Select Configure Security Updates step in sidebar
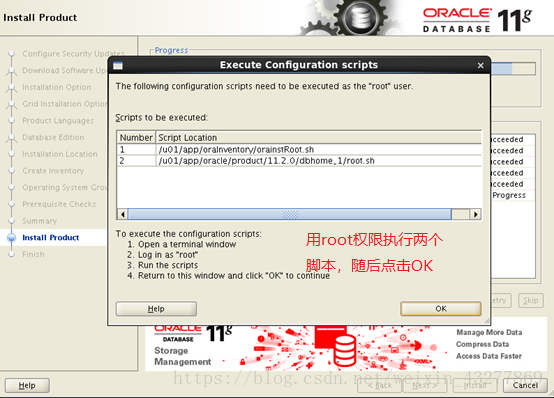Screen dimensions: 554x398 pos(73,54)
